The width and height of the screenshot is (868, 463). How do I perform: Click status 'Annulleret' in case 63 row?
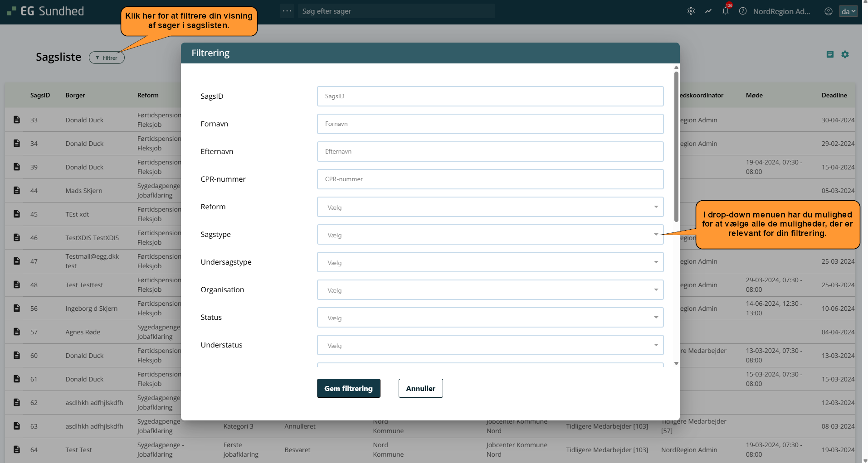300,426
